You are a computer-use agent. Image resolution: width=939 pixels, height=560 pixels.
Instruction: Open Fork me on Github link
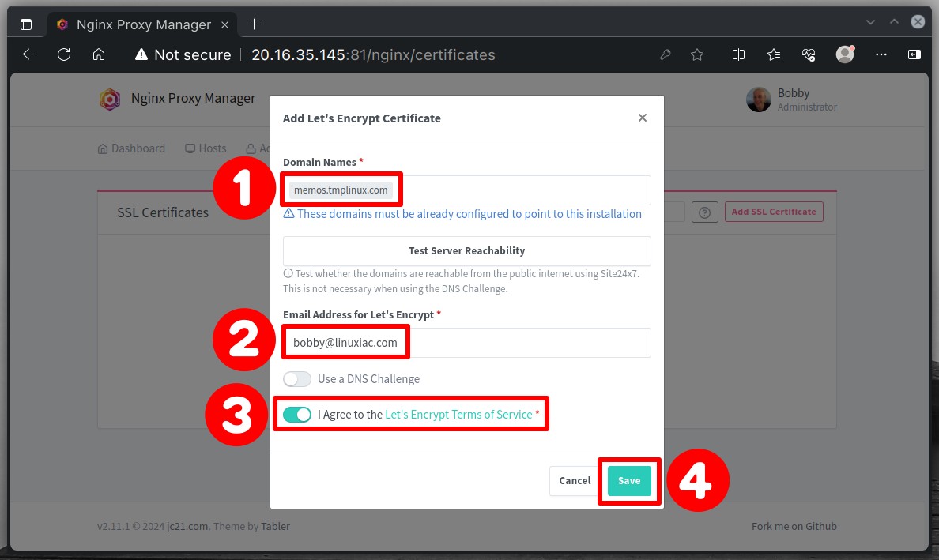point(794,527)
